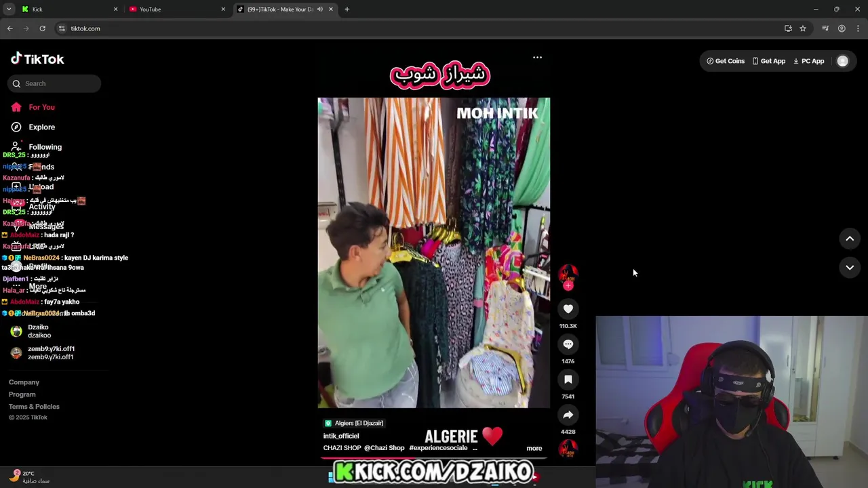Mute the TikTok tab audio icon
The width and height of the screenshot is (868, 488).
pos(320,9)
